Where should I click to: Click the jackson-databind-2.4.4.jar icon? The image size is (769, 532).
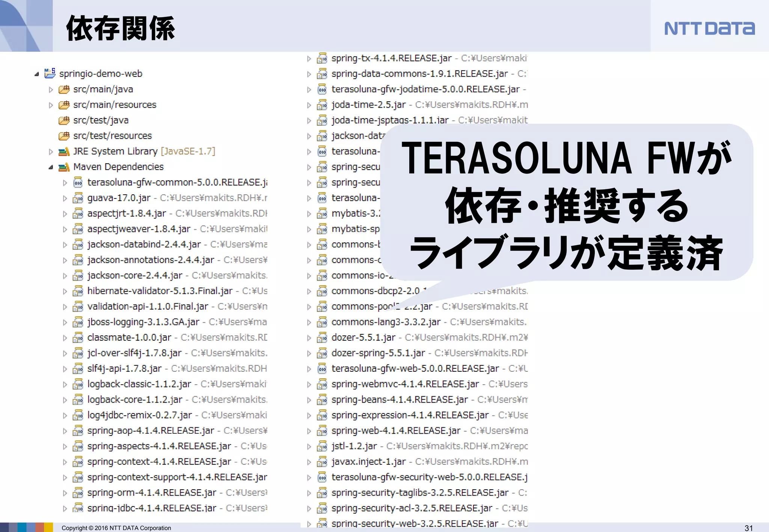78,245
